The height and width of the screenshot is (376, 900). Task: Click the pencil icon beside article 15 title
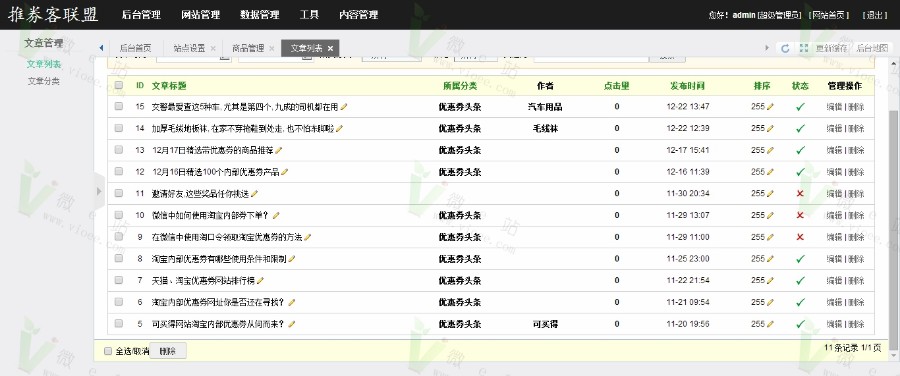tap(344, 107)
